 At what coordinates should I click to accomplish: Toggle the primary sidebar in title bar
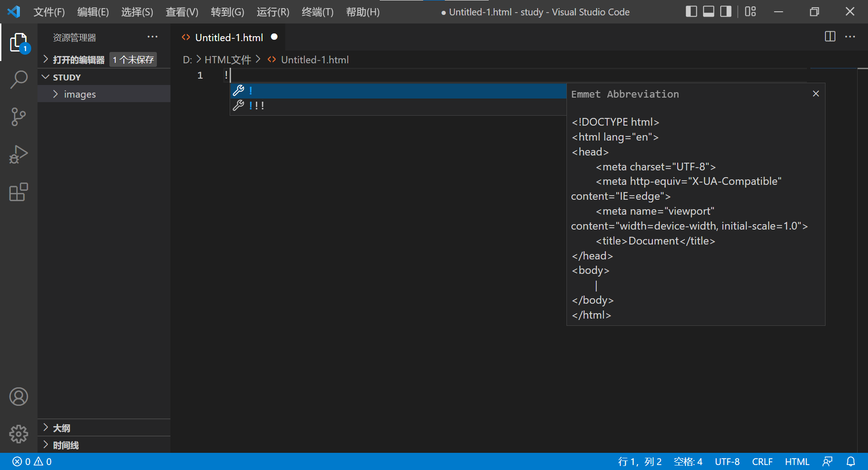(x=691, y=11)
